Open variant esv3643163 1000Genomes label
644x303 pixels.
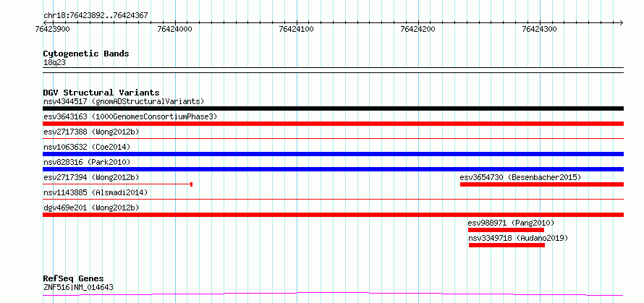point(130,116)
